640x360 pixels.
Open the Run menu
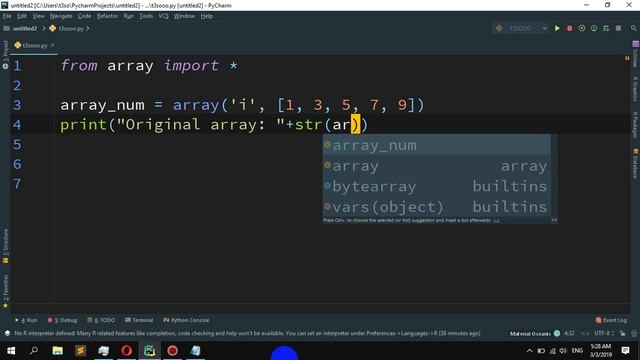pyautogui.click(x=129, y=16)
